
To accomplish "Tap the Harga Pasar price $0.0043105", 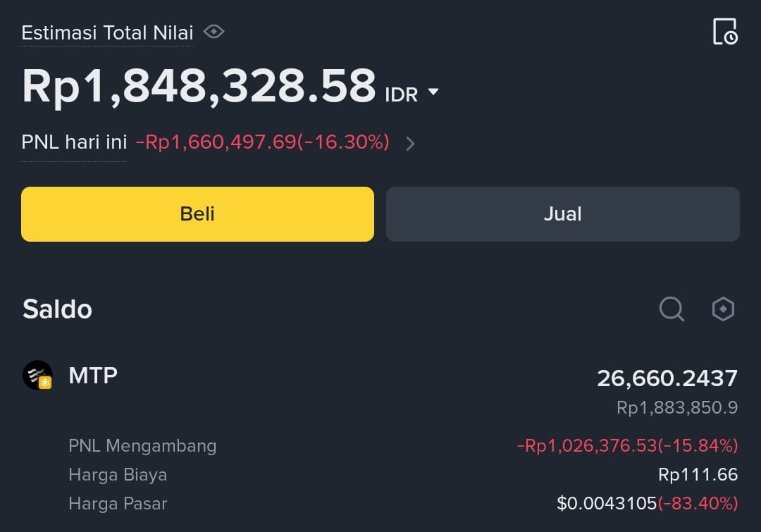I will pyautogui.click(x=607, y=503).
